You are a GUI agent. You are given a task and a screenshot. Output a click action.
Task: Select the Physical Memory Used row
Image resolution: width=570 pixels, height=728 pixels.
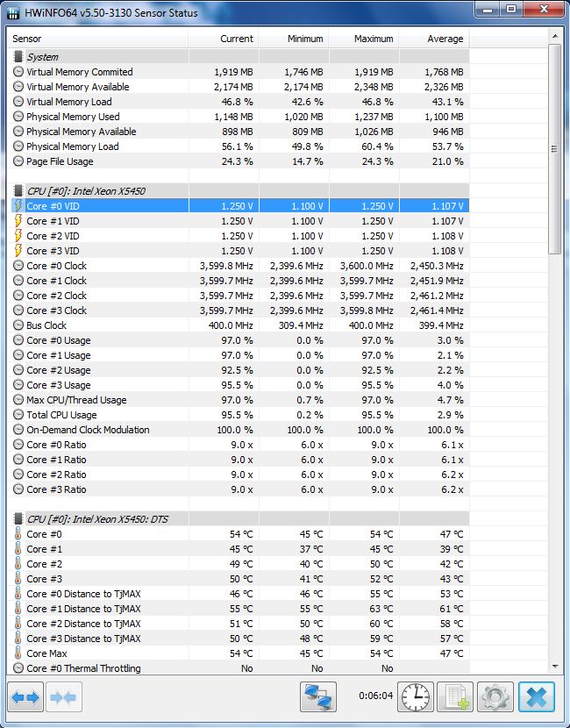click(239, 116)
